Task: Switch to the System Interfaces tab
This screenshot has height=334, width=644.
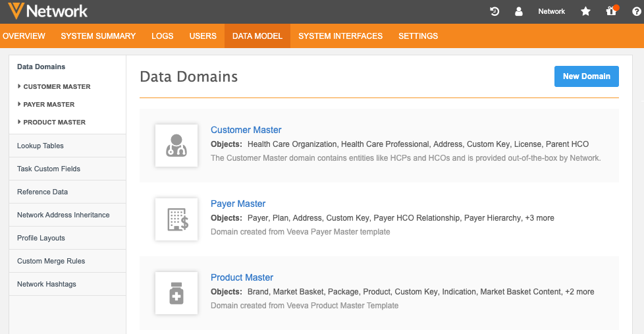Action: click(x=340, y=36)
